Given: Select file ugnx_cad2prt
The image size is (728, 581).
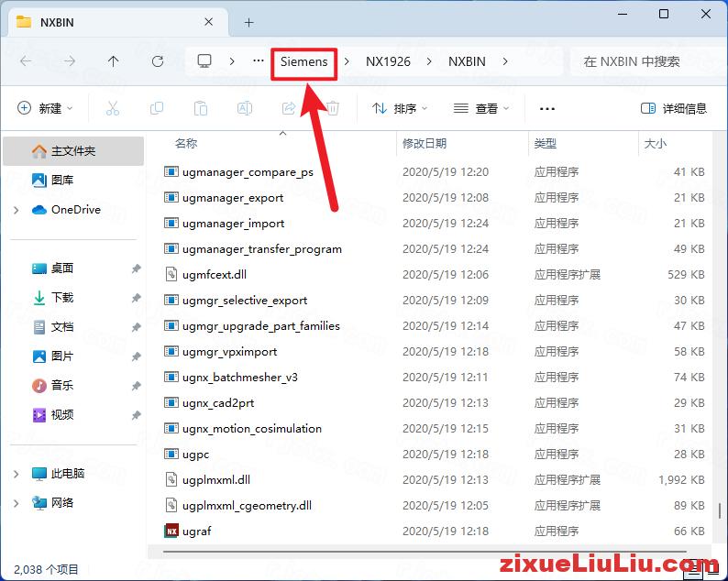Looking at the screenshot, I should tap(218, 403).
